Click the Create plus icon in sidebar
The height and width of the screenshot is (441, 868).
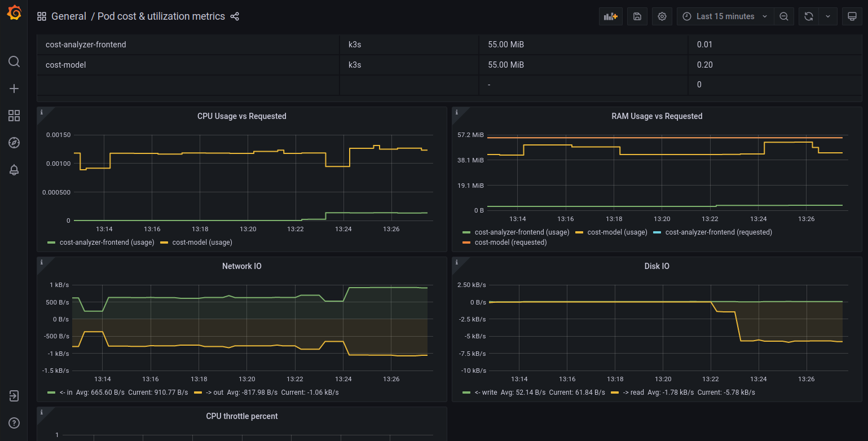click(x=14, y=89)
